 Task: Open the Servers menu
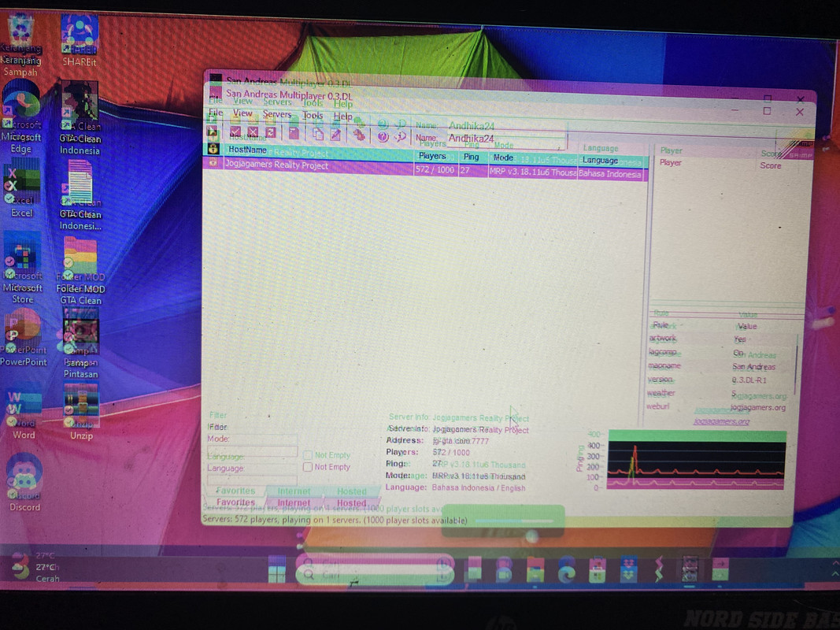pos(276,114)
